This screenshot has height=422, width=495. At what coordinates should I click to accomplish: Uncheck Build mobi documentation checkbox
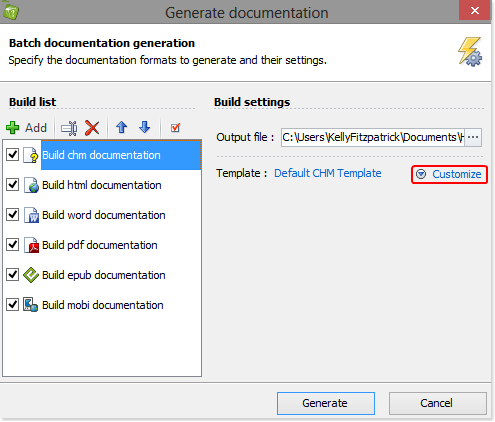point(13,304)
